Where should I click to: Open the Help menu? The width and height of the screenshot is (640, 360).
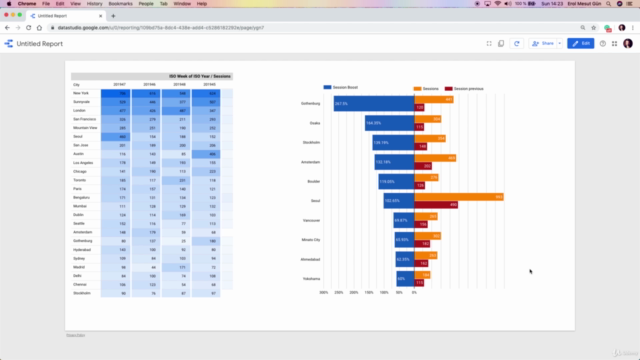point(202,4)
